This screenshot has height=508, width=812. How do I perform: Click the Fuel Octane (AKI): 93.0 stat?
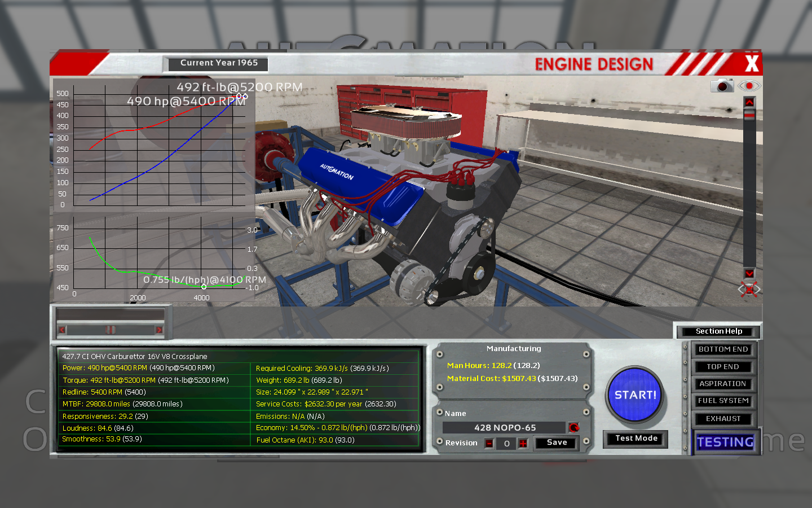(305, 440)
